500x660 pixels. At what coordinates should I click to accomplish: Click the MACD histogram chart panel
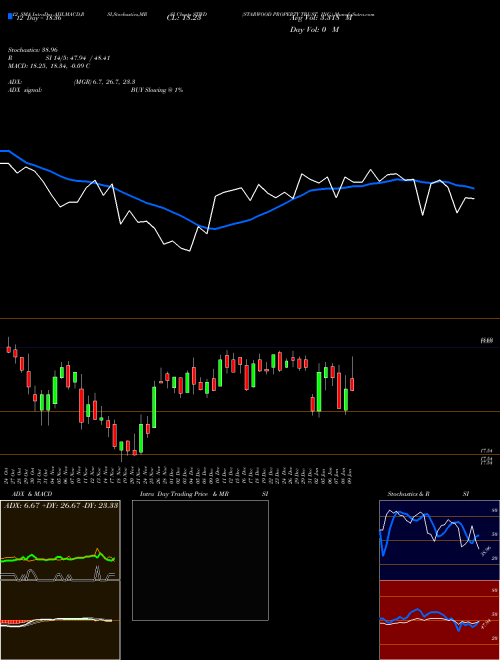click(x=60, y=620)
